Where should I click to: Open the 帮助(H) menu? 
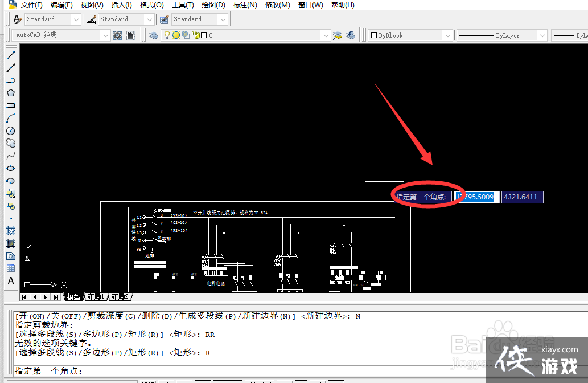coord(342,5)
